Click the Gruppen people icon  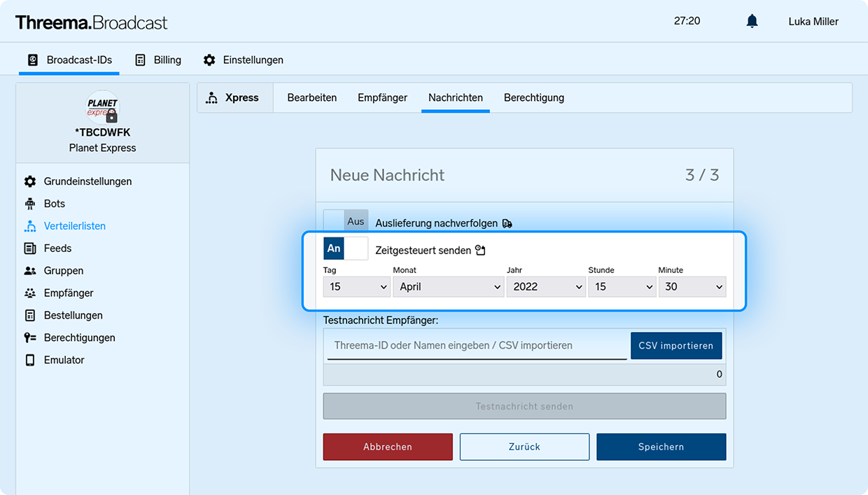point(30,271)
